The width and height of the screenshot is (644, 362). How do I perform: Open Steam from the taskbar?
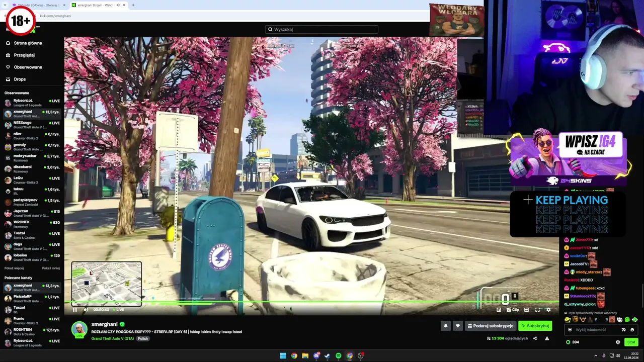pos(328,356)
